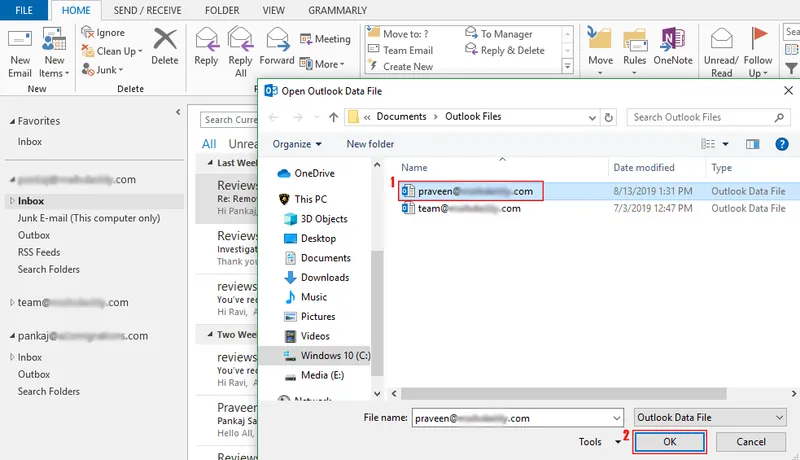Open the Rules menu
Image resolution: width=800 pixels, height=460 pixels.
[634, 52]
